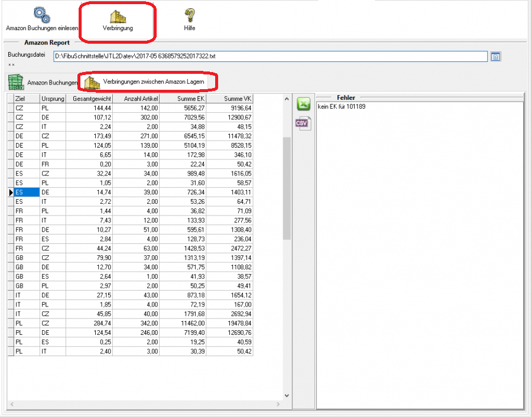
Task: Click the Buchungsdatei path input field
Action: pos(270,57)
